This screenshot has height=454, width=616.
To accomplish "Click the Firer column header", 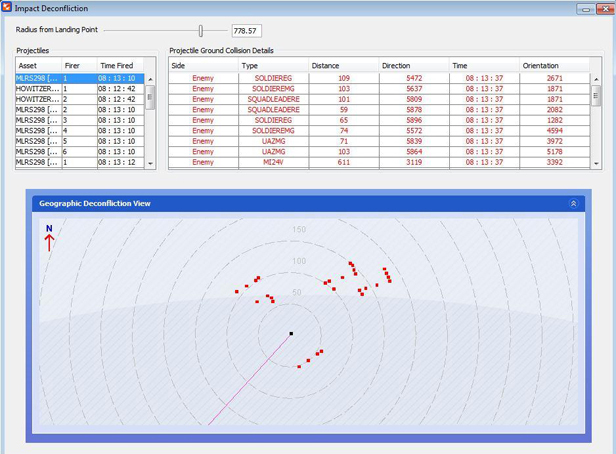I will click(x=79, y=66).
